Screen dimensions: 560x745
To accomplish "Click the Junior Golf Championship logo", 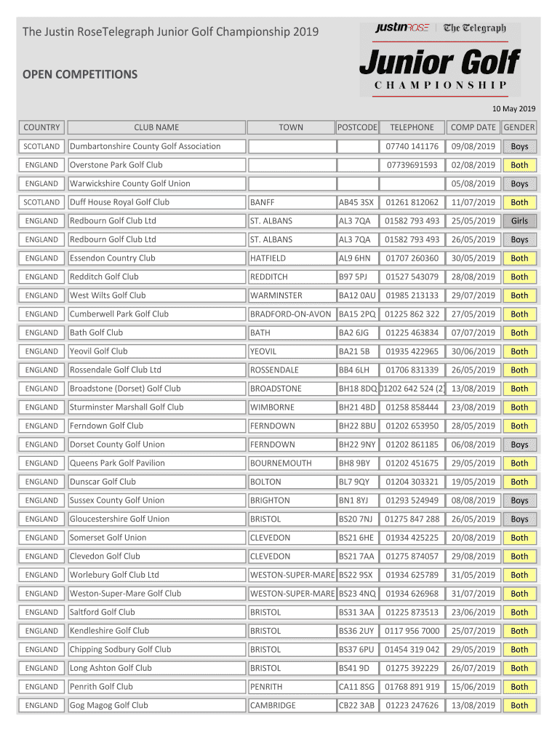I will click(x=440, y=60).
